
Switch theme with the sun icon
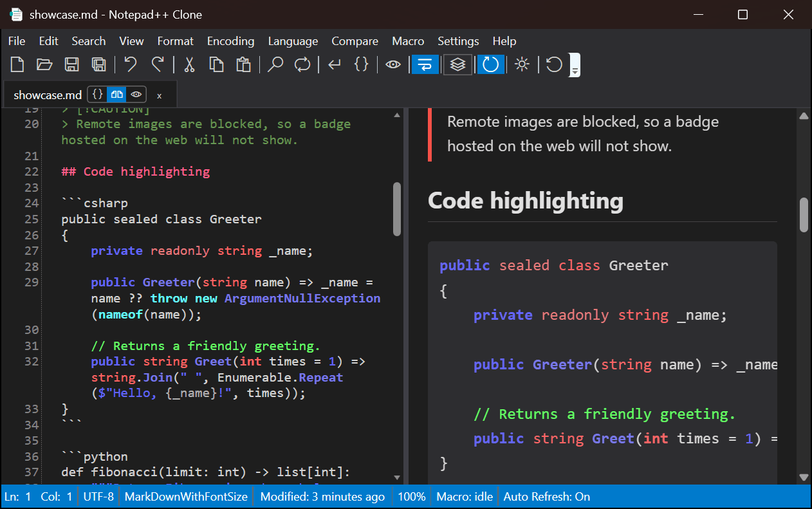(522, 64)
